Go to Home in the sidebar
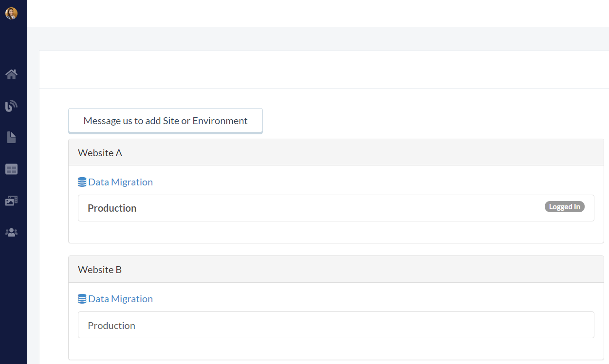The image size is (609, 364). (11, 74)
